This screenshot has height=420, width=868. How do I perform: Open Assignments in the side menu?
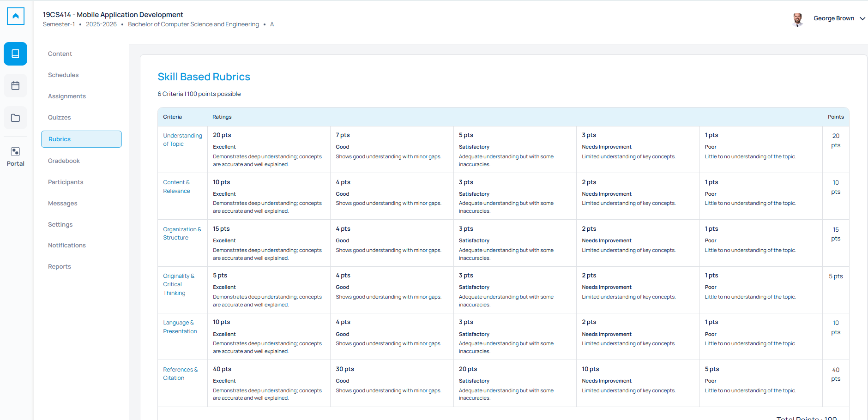pos(67,96)
